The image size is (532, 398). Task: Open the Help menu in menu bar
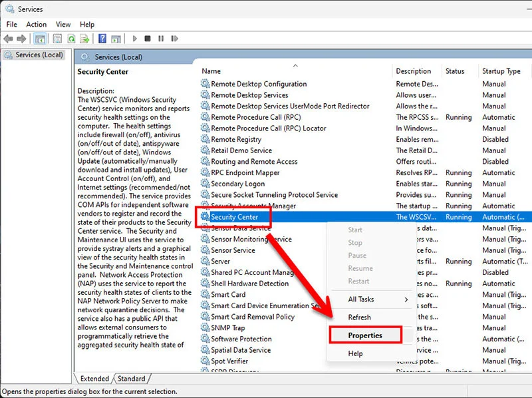[x=87, y=25]
